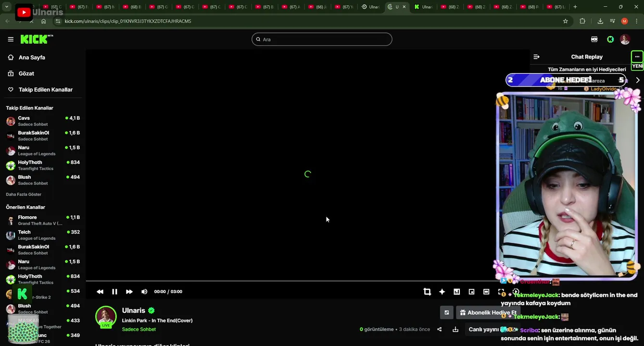The image size is (644, 346).
Task: Click the Chat Replay title
Action: 587,57
